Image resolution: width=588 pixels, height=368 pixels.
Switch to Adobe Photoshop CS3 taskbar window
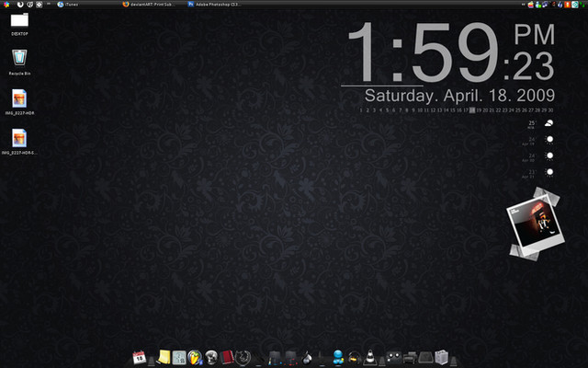click(x=216, y=5)
